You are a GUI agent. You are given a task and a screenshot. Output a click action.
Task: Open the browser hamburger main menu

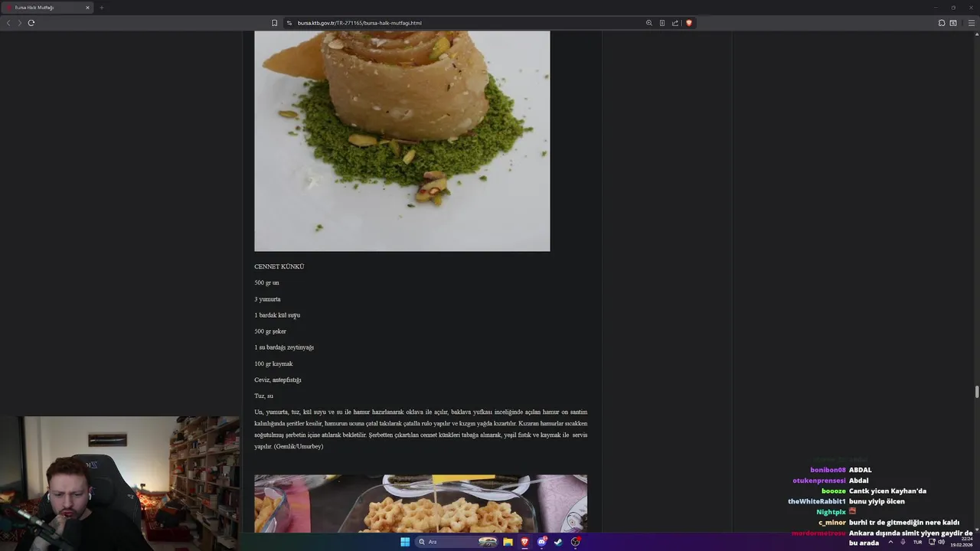click(972, 23)
